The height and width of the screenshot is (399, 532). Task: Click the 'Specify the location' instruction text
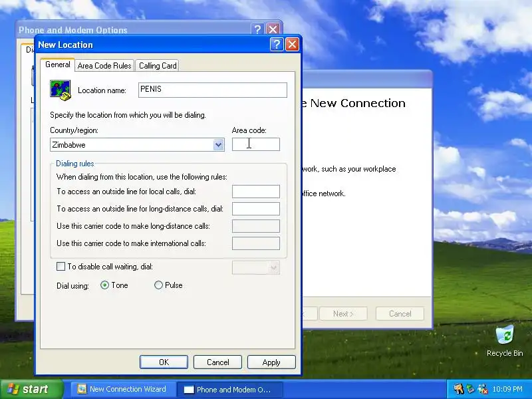[x=128, y=115]
